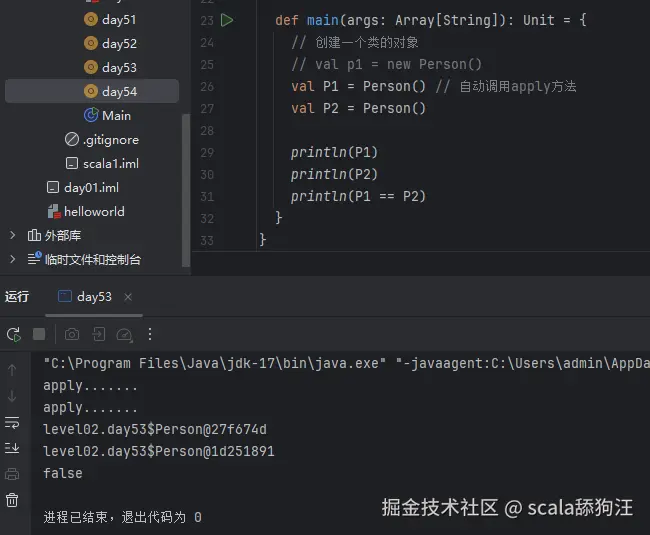This screenshot has height=535, width=650.
Task: Click the print console output icon
Action: (12, 473)
